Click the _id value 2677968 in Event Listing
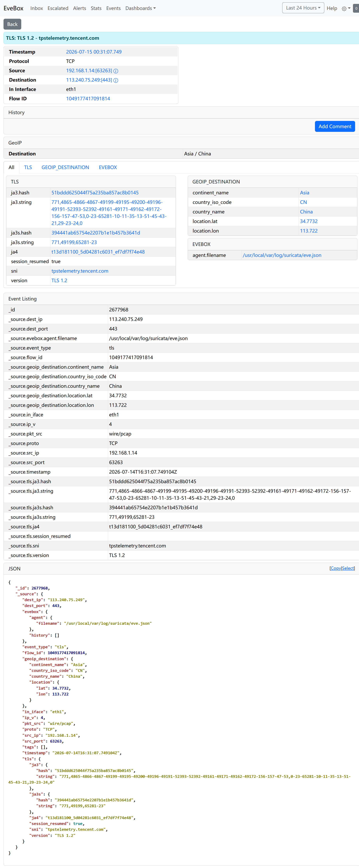This screenshot has height=868, width=359. (118, 310)
